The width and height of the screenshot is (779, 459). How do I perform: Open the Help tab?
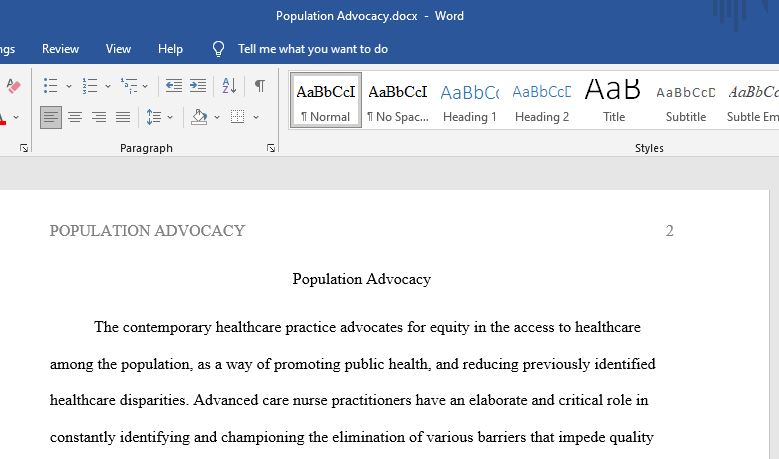pyautogui.click(x=170, y=49)
